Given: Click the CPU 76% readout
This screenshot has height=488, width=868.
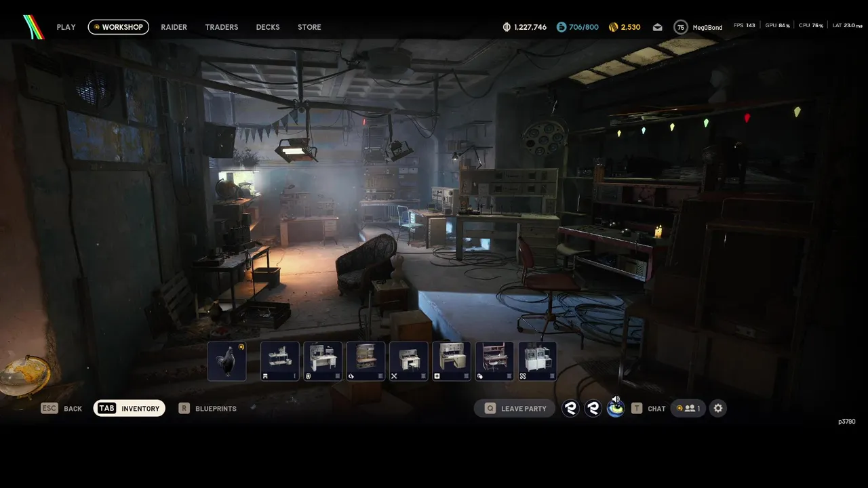Looking at the screenshot, I should click(811, 25).
